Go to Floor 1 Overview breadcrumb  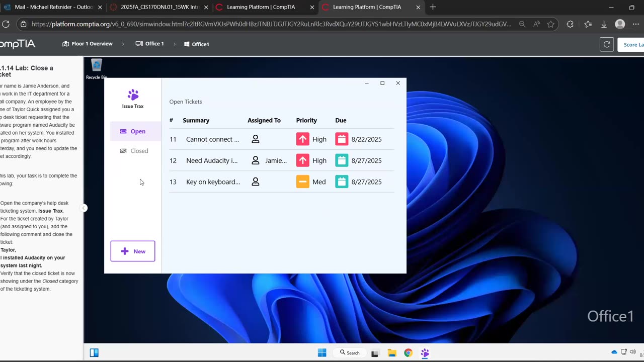click(88, 44)
